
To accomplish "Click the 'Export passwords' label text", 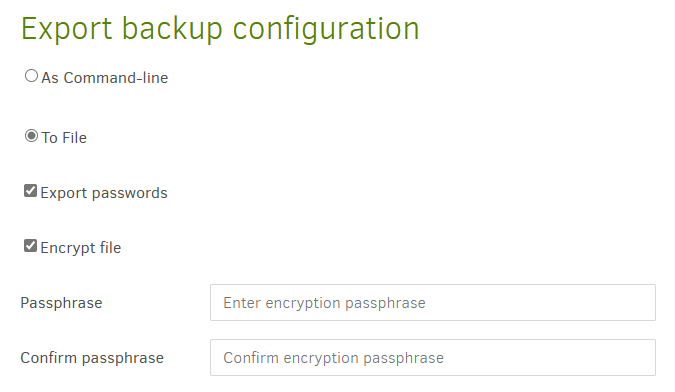I will (x=104, y=193).
